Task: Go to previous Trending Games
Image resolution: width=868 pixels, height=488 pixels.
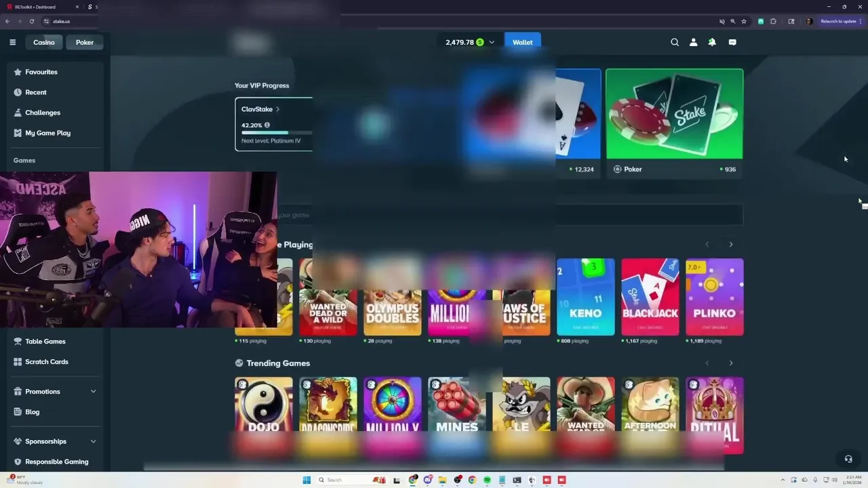Action: 707,363
